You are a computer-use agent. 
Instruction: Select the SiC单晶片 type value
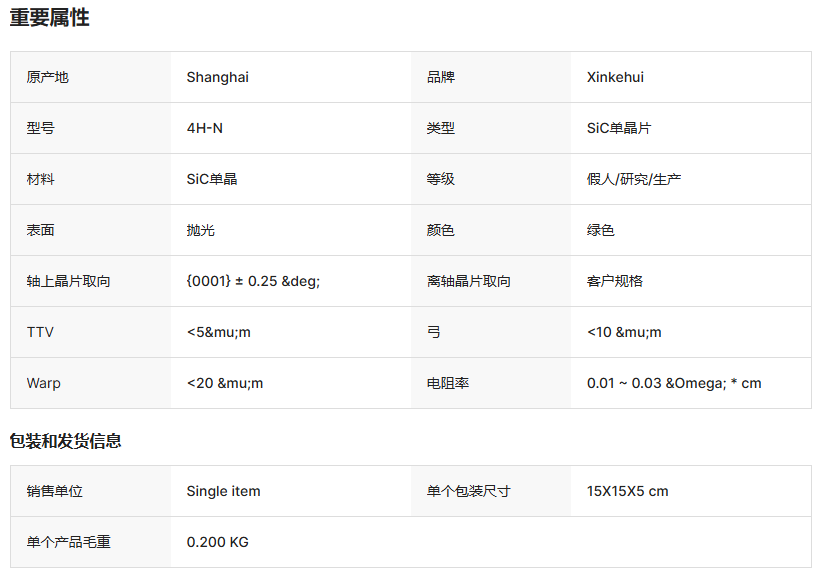point(619,128)
